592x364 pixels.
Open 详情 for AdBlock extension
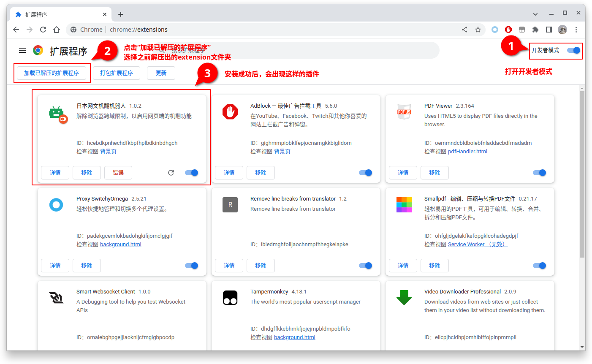[x=229, y=173]
